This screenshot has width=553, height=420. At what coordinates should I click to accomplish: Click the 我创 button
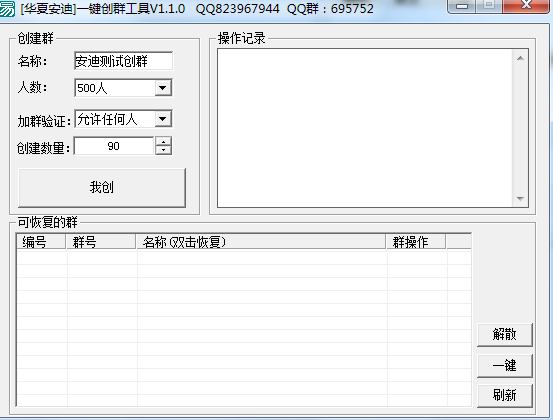102,188
